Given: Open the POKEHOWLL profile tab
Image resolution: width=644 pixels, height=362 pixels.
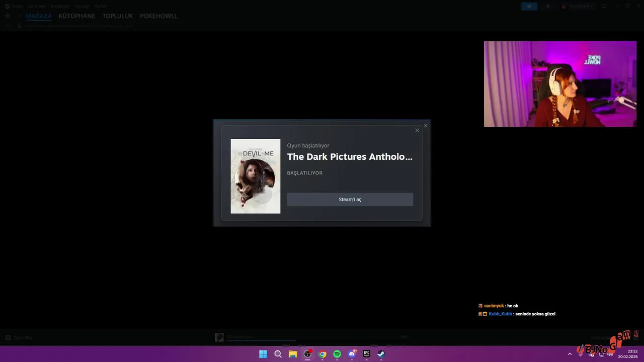Looking at the screenshot, I should [159, 16].
